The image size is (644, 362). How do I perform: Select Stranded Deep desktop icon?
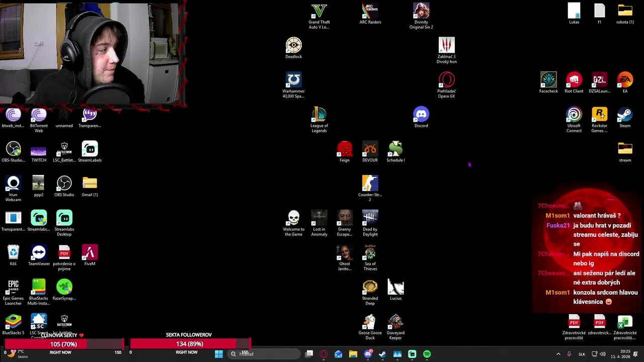[370, 293]
